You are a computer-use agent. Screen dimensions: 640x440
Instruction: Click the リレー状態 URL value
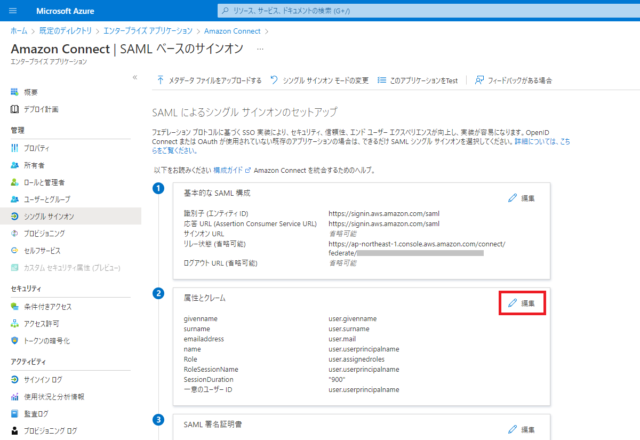pos(417,249)
